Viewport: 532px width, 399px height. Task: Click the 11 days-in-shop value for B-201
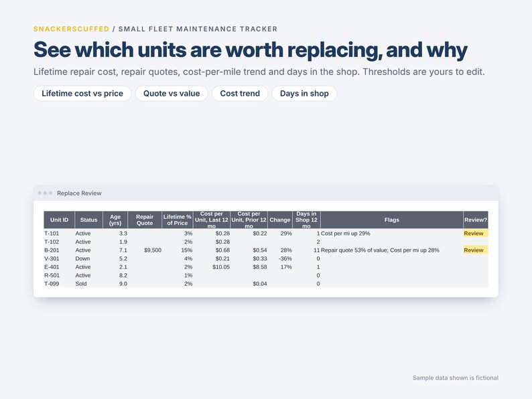pos(316,250)
